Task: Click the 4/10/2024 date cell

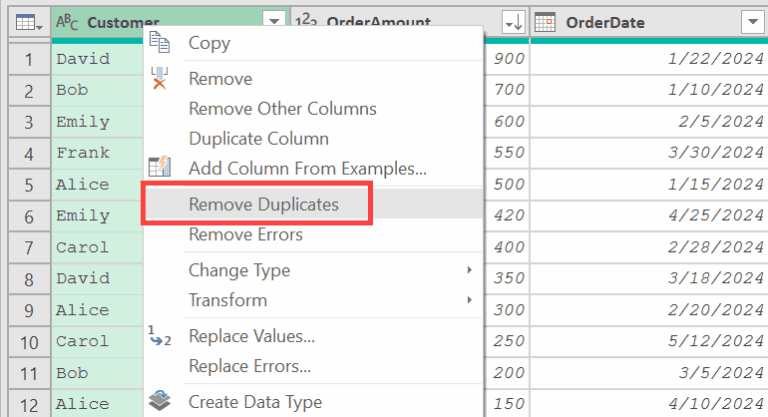Action: [649, 404]
